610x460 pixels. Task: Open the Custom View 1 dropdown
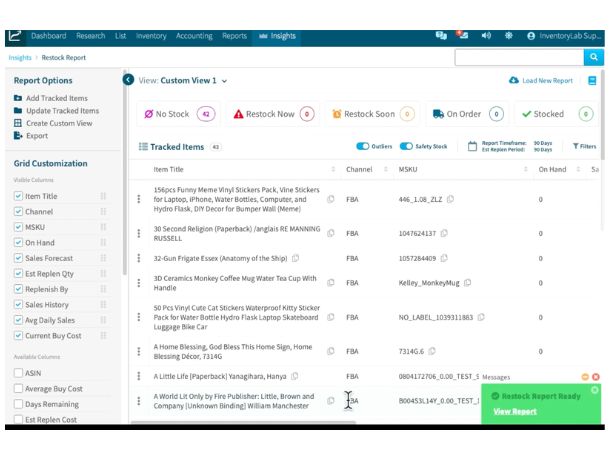[x=194, y=81]
